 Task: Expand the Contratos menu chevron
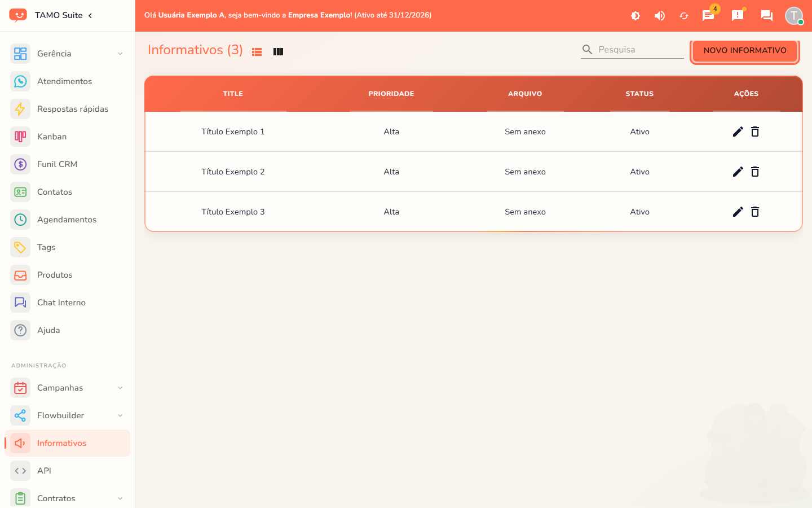120,498
